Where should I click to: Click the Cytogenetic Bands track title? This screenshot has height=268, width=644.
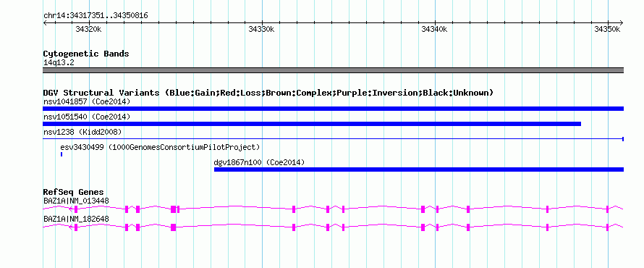tap(86, 54)
